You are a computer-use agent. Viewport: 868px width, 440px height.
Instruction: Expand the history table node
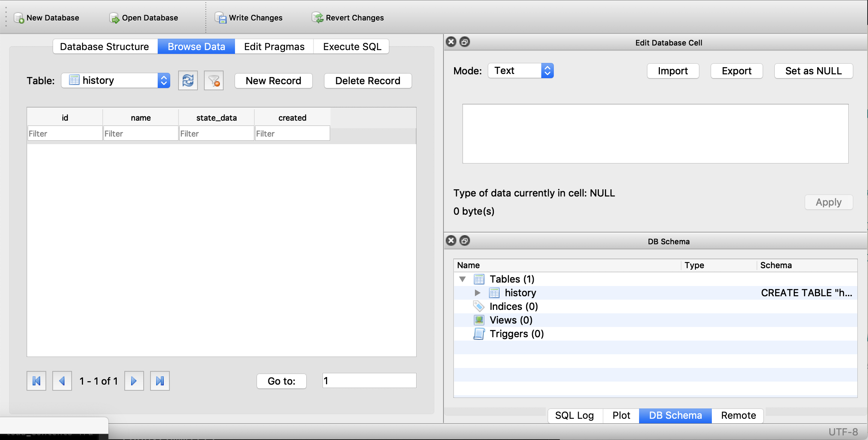click(478, 293)
